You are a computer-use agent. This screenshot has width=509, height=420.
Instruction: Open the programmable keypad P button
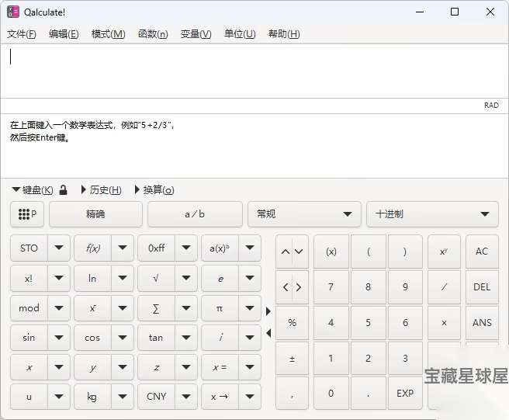[27, 214]
